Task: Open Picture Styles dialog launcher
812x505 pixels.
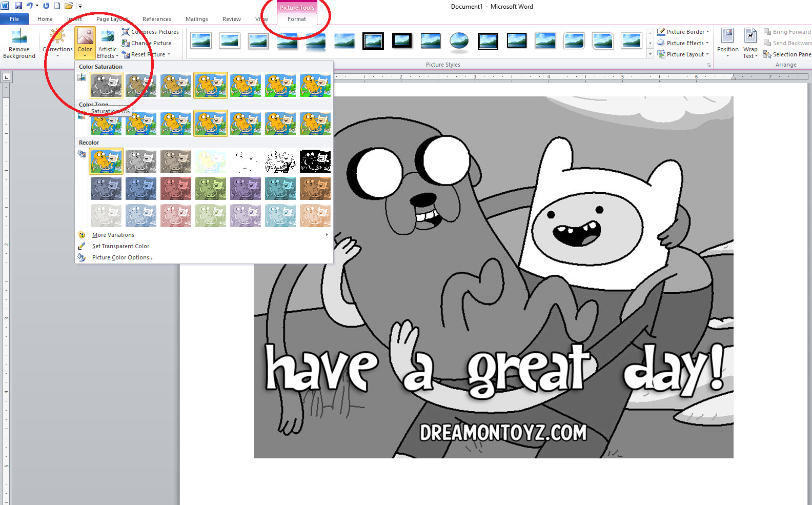Action: click(709, 65)
